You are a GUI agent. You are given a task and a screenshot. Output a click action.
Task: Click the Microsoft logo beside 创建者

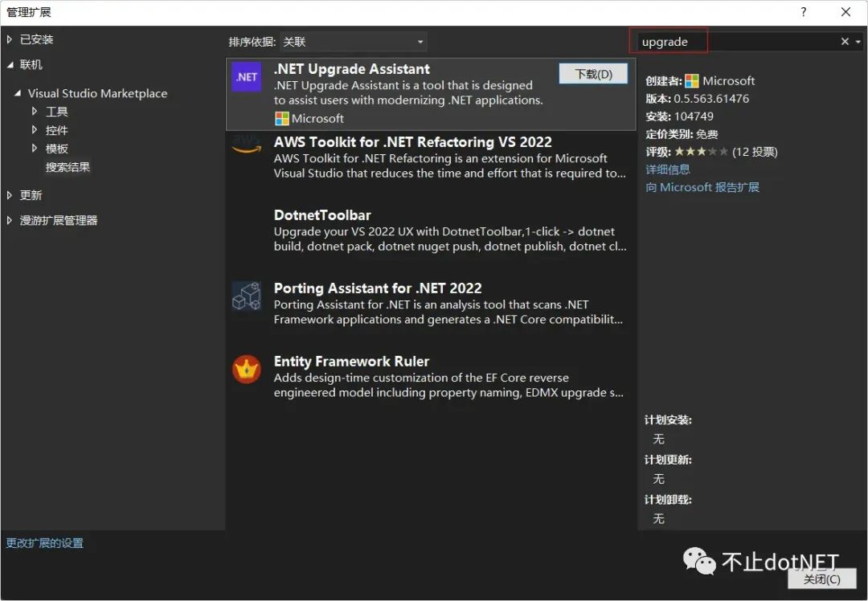pyautogui.click(x=691, y=81)
